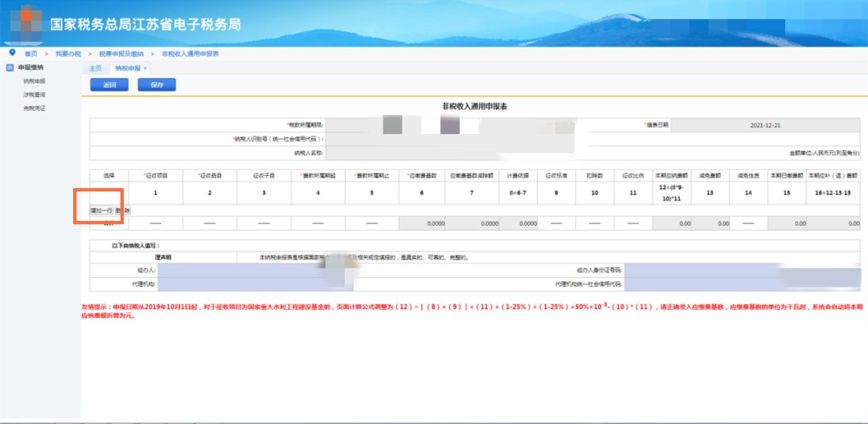Switch to the 主页 tab

pos(96,68)
